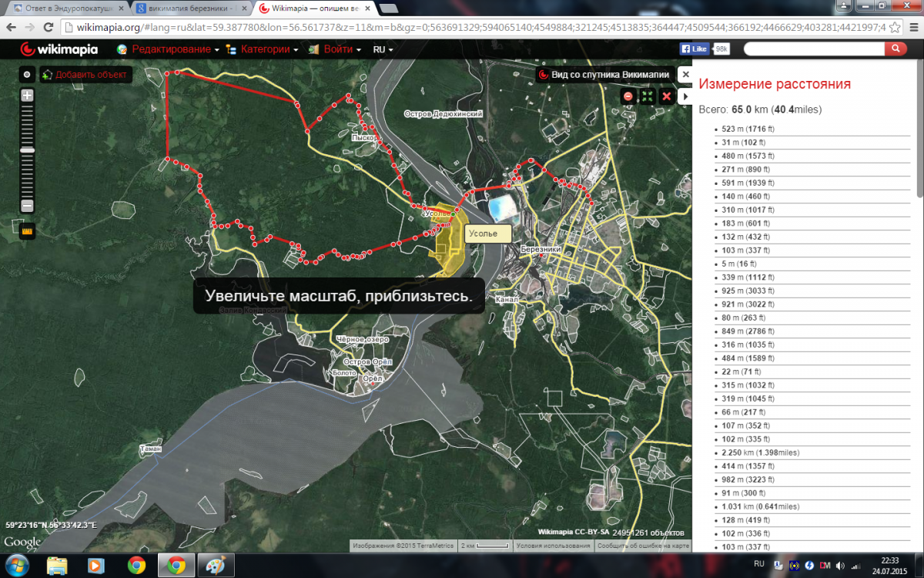Open the Войти login menu
The image size is (924, 578).
[x=337, y=49]
